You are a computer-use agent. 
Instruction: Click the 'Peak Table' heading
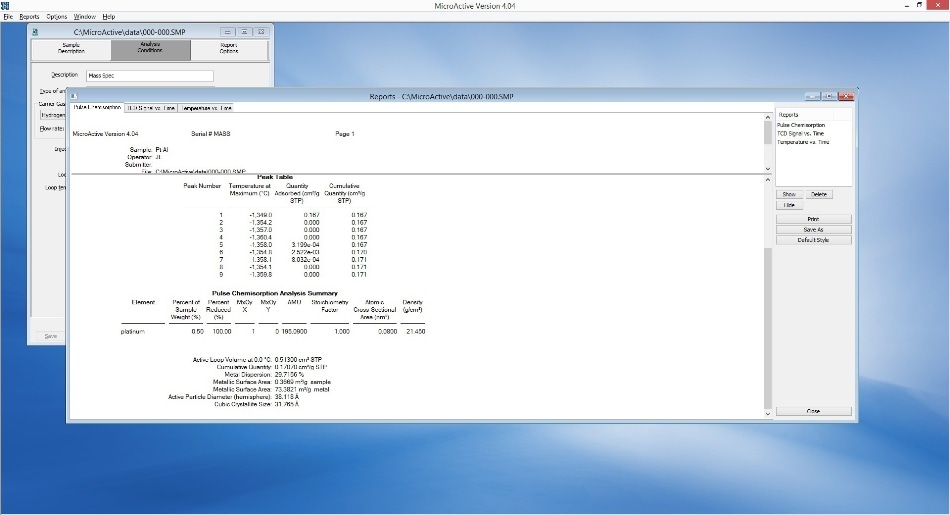tap(275, 177)
